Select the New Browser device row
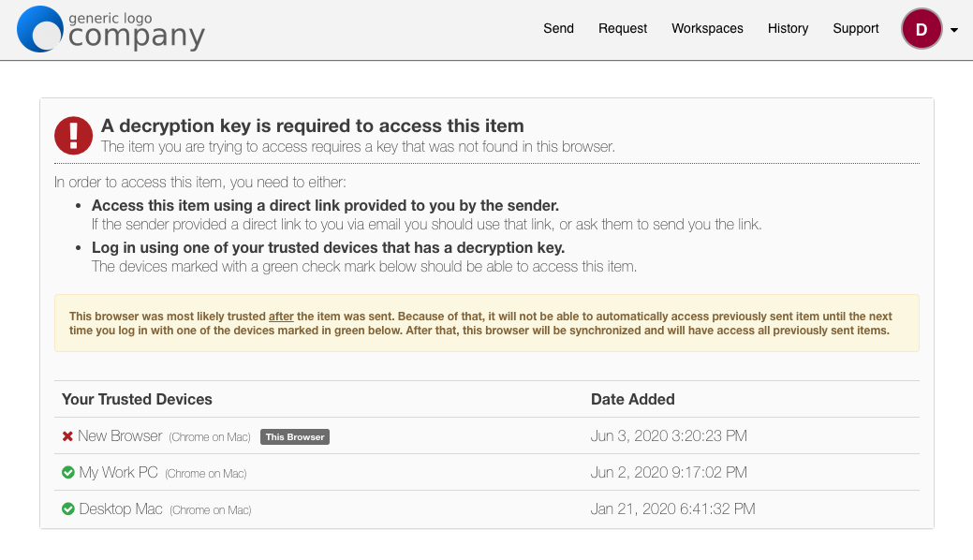This screenshot has height=560, width=973. [x=487, y=435]
